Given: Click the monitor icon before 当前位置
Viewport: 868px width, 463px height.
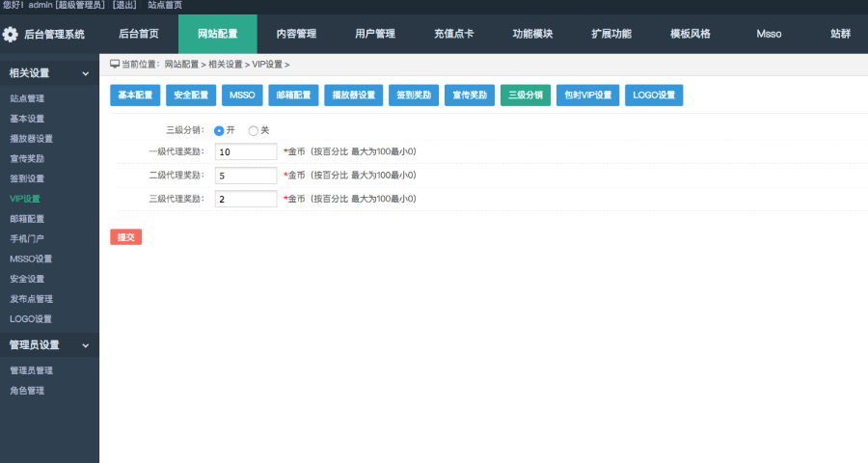Looking at the screenshot, I should click(115, 65).
